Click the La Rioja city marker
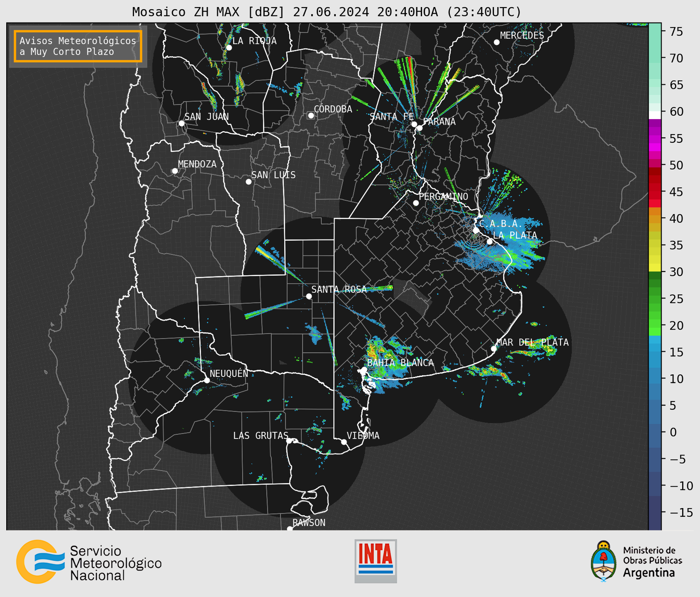This screenshot has height=597, width=700. [x=229, y=48]
